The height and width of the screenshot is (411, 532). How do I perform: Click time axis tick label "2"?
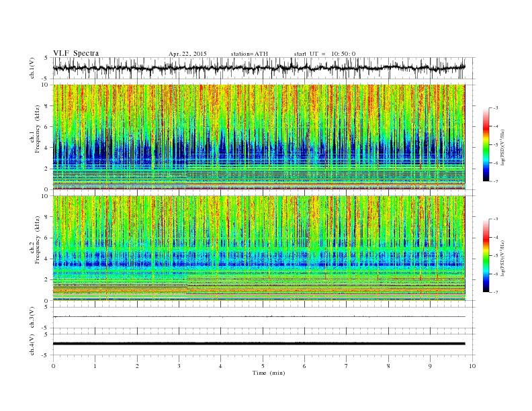pyautogui.click(x=137, y=366)
